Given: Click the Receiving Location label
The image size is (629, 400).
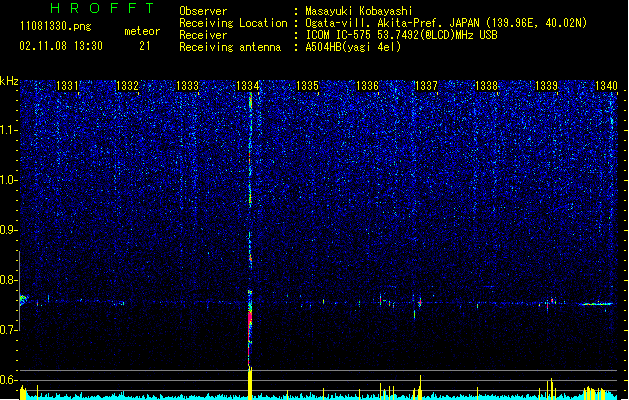Looking at the screenshot, I should (233, 23).
